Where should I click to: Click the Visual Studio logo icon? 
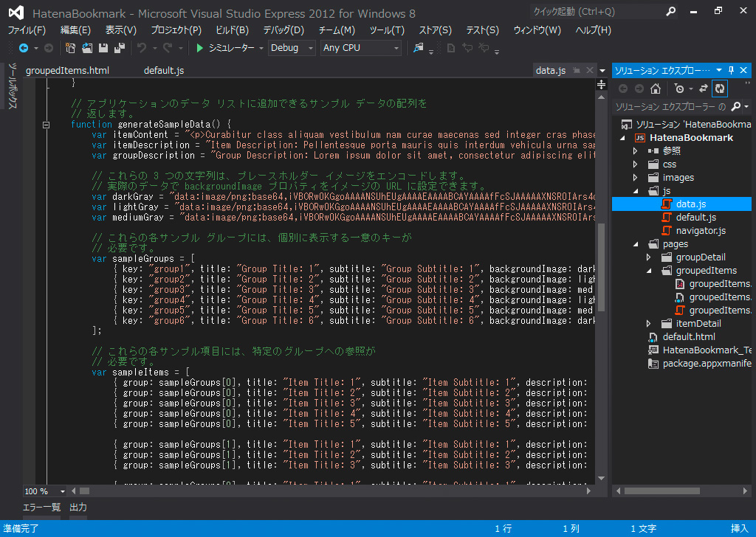[16, 13]
